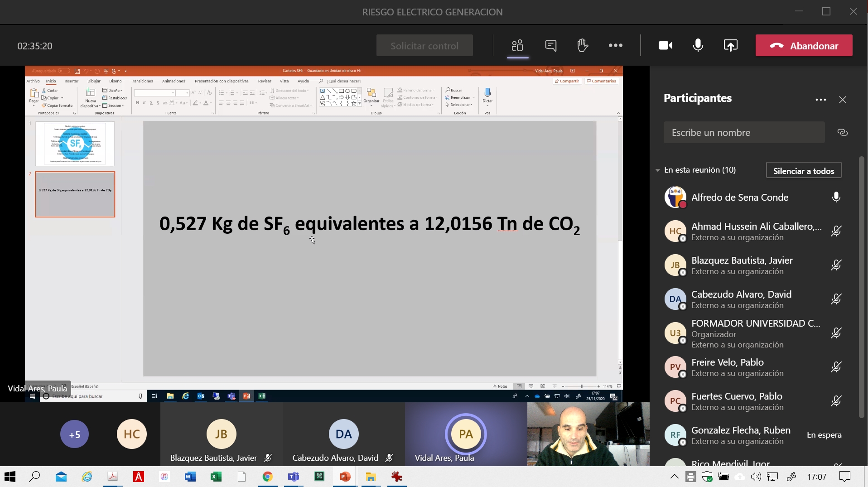Image resolution: width=868 pixels, height=487 pixels.
Task: Collapse the 'En esta reunión (10)' section
Action: pos(657,170)
